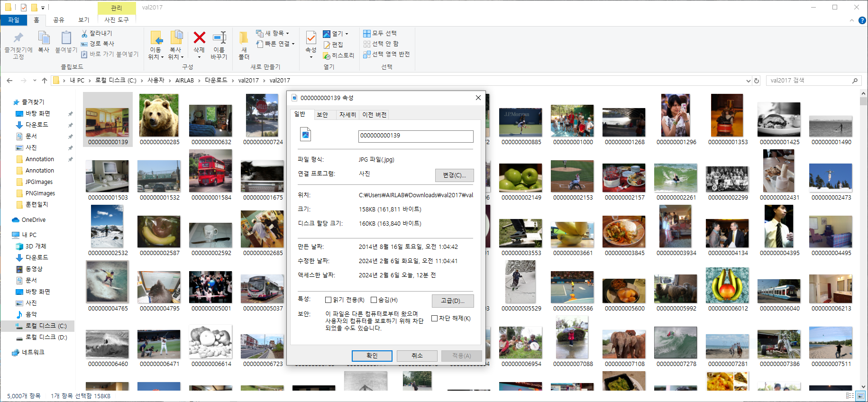Viewport: 868px width, 402px height.
Task: Click the vertical scrollbar of the file list
Action: (863, 237)
